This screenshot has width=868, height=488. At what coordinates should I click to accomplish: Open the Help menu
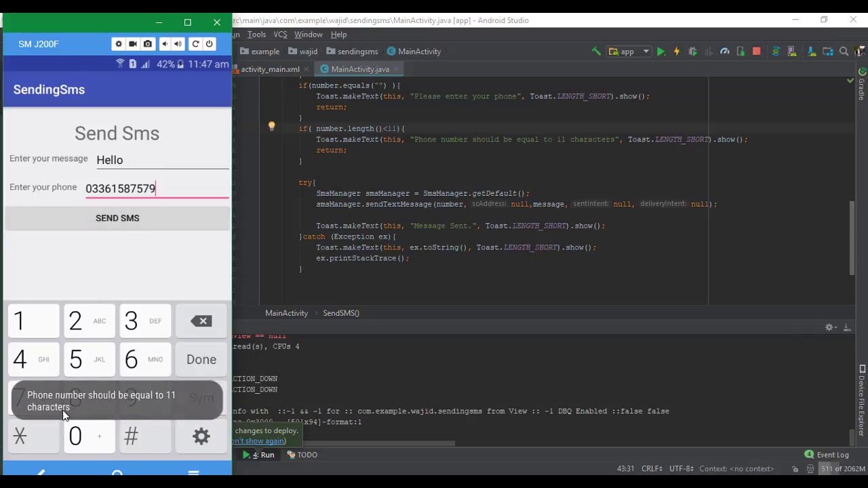coord(338,35)
